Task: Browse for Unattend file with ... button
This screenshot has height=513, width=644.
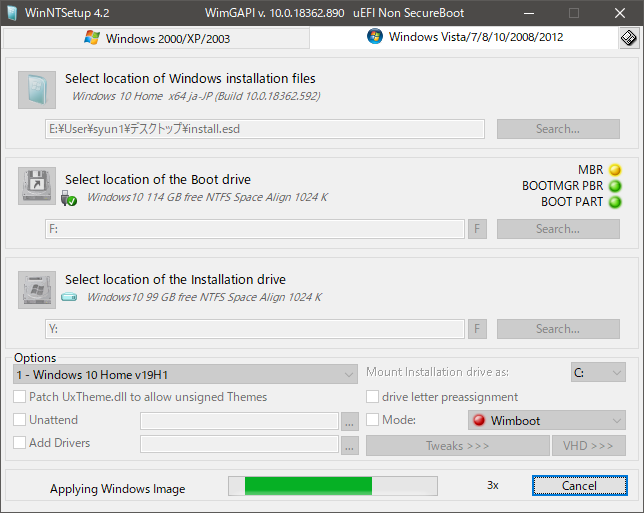Action: pos(350,421)
